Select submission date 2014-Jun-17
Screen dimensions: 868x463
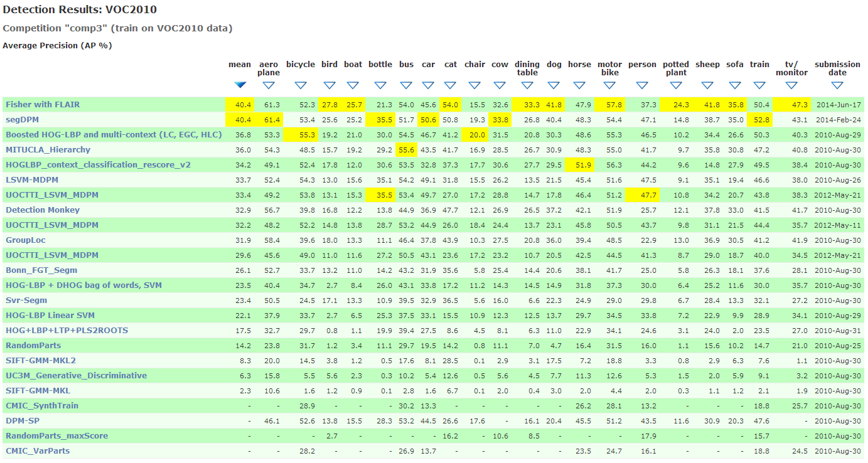click(x=839, y=105)
